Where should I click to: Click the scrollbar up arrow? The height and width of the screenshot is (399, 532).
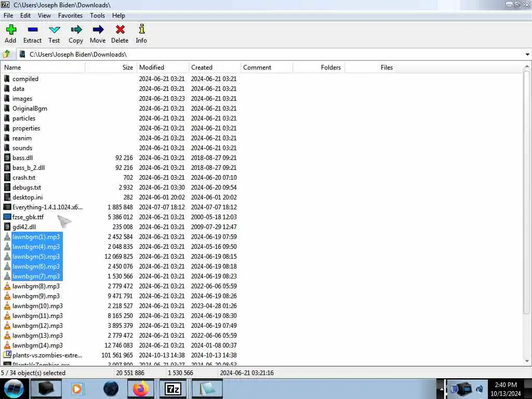coord(527,67)
